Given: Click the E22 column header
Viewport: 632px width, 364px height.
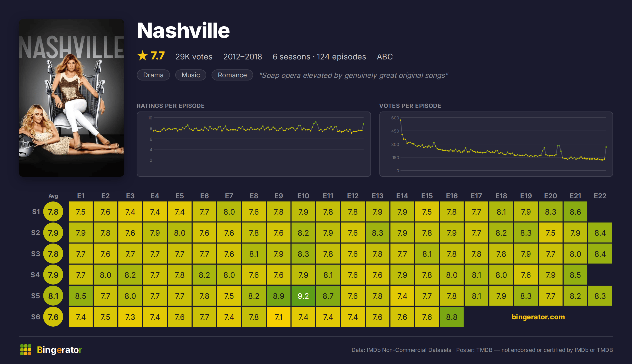Looking at the screenshot, I should (600, 196).
